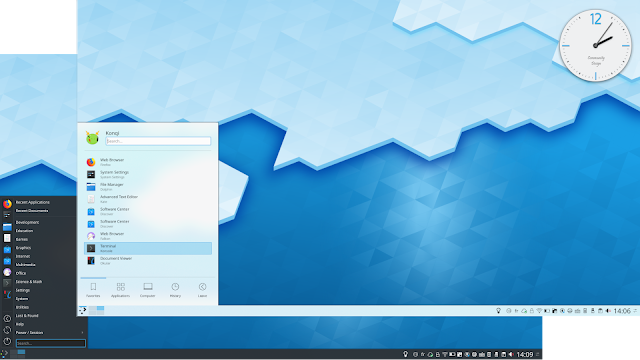Open application launcher on light panel
This screenshot has height=360, width=640.
tap(83, 310)
